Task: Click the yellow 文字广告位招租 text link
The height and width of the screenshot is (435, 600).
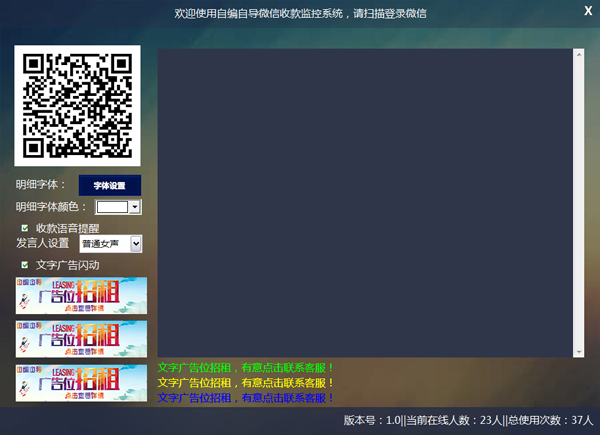Action: pyautogui.click(x=245, y=383)
